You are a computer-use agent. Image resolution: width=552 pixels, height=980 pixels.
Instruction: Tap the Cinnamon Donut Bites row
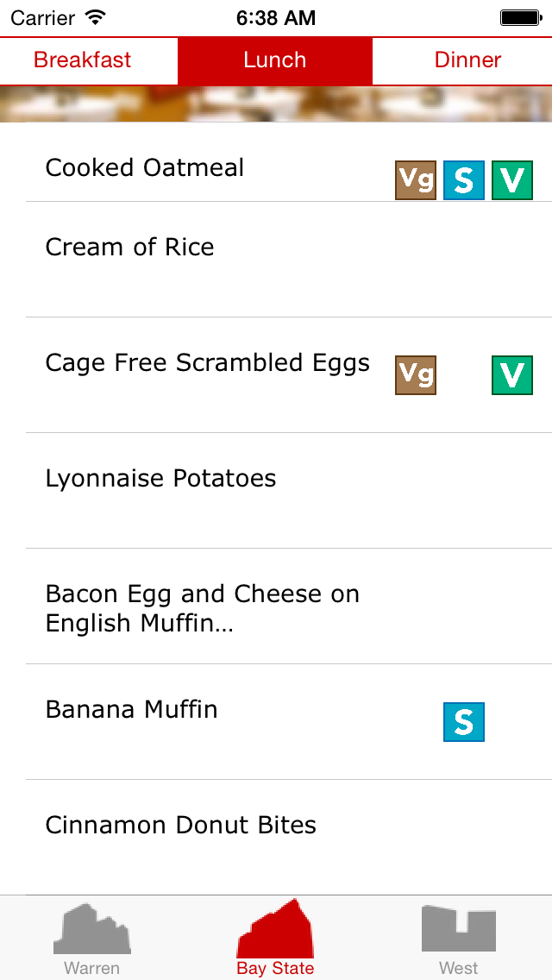click(x=181, y=826)
